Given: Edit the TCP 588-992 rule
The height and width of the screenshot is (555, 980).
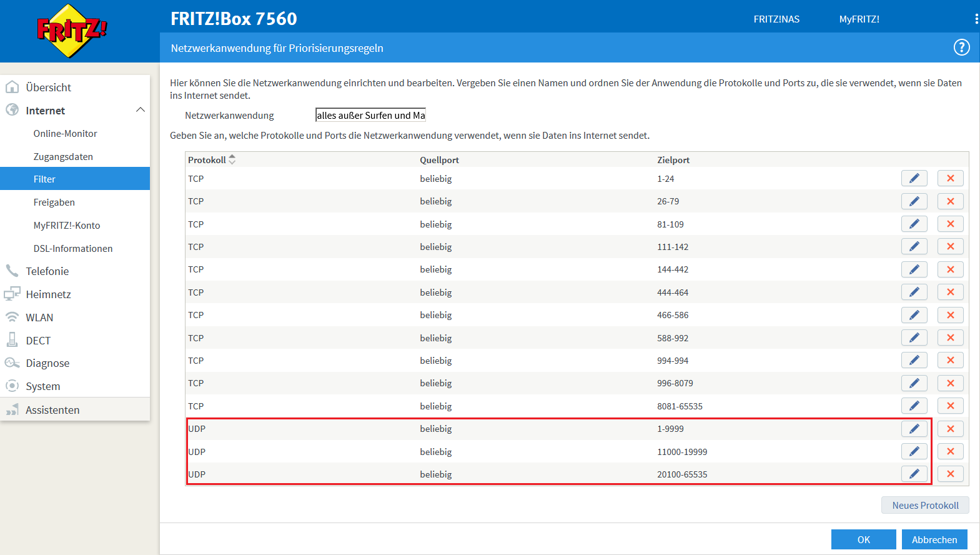Looking at the screenshot, I should (x=914, y=337).
